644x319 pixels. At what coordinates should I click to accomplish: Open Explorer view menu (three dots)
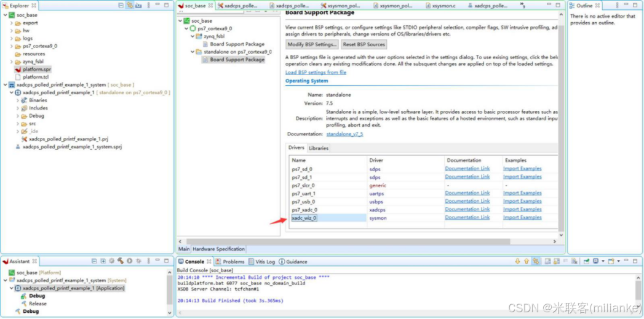148,6
